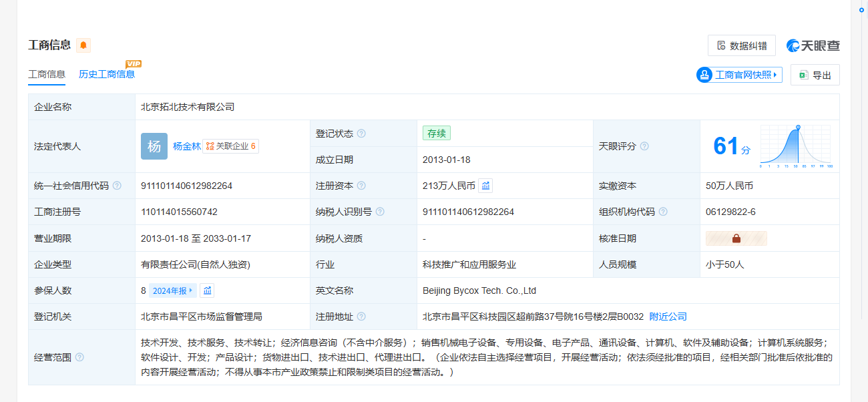The height and width of the screenshot is (402, 868).
Task: Click the help icon beside 注册地址
Action: point(361,317)
